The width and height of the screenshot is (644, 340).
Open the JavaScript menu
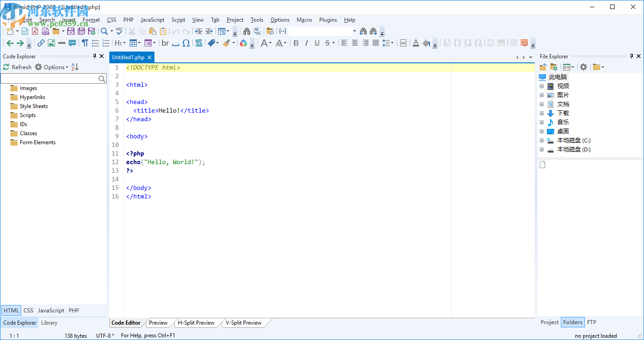(x=152, y=20)
